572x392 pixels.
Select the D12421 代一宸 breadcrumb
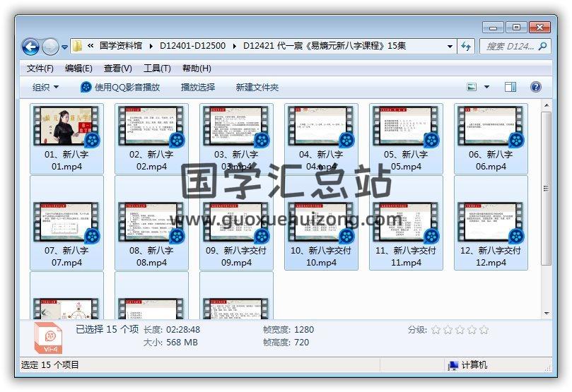[x=325, y=45]
